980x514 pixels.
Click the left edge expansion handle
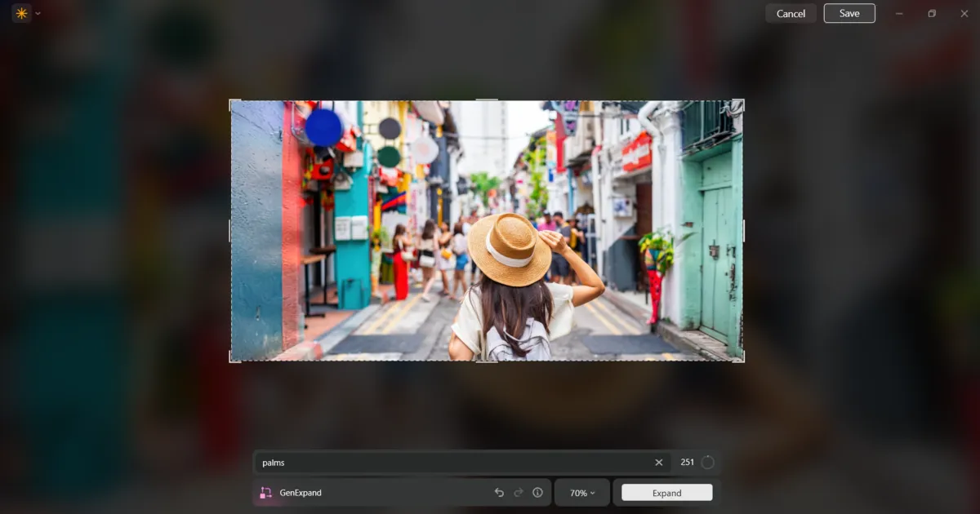[x=230, y=231]
